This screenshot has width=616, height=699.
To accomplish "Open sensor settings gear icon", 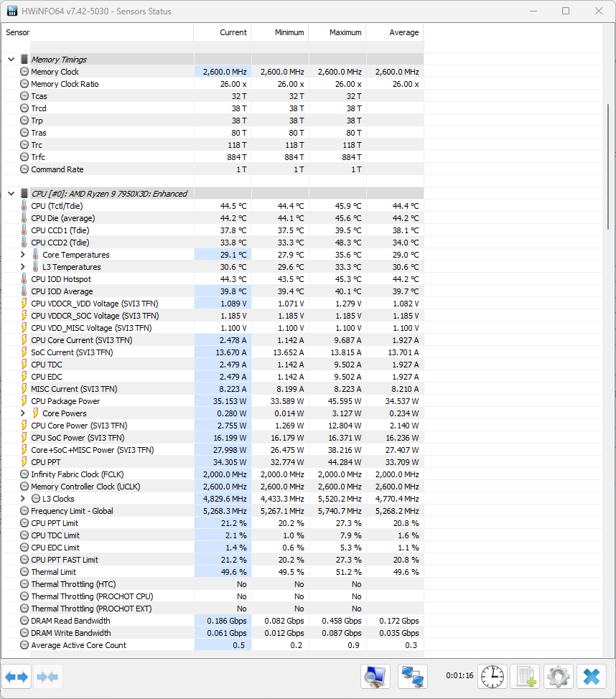I will (558, 677).
